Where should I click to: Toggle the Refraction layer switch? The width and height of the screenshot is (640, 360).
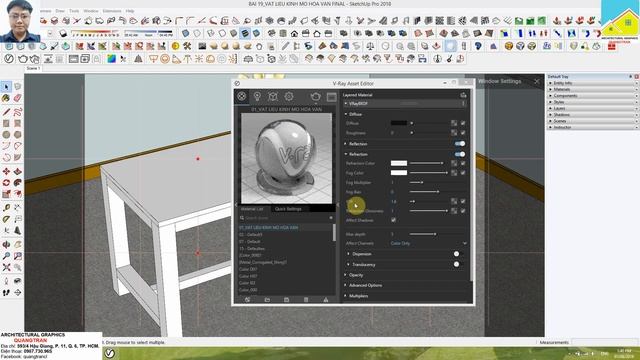coord(460,154)
